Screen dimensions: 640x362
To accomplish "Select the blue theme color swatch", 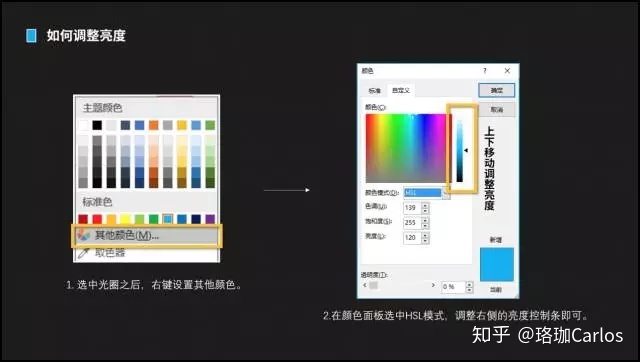I will [140, 125].
